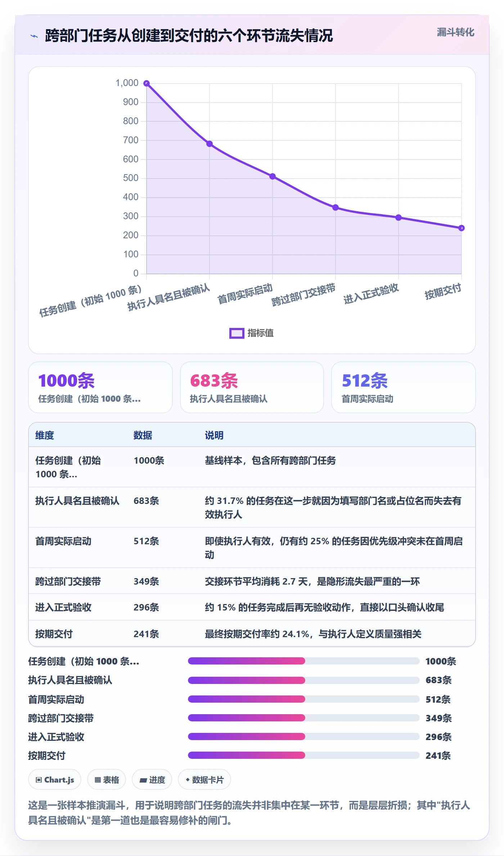The image size is (504, 856).
Task: Open the 683条 data card
Action: coord(252,387)
